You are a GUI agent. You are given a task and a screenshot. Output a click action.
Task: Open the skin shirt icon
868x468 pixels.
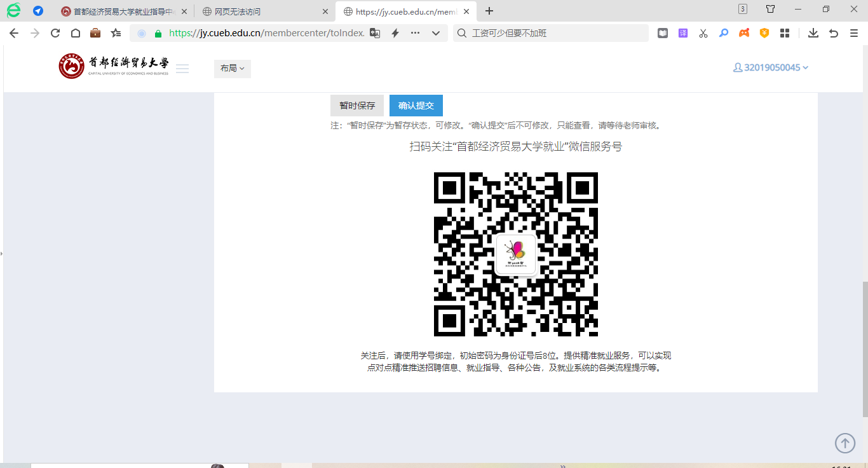click(x=771, y=9)
